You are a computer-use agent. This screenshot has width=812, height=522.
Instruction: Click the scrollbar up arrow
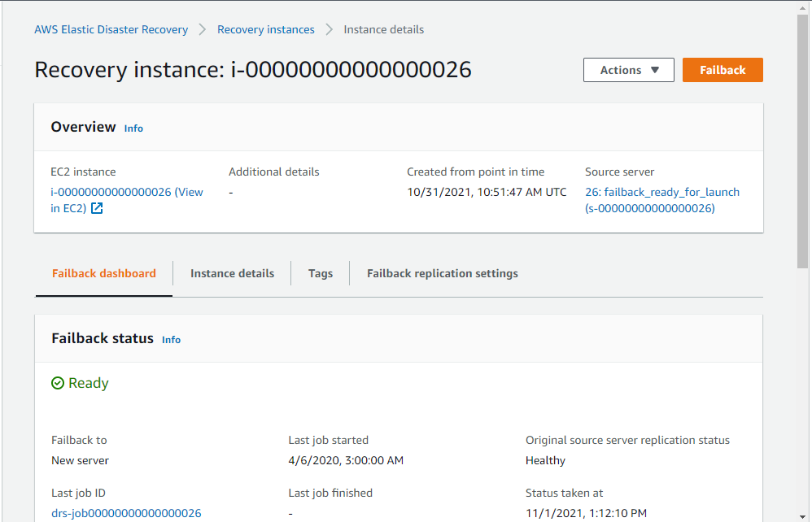point(802,8)
